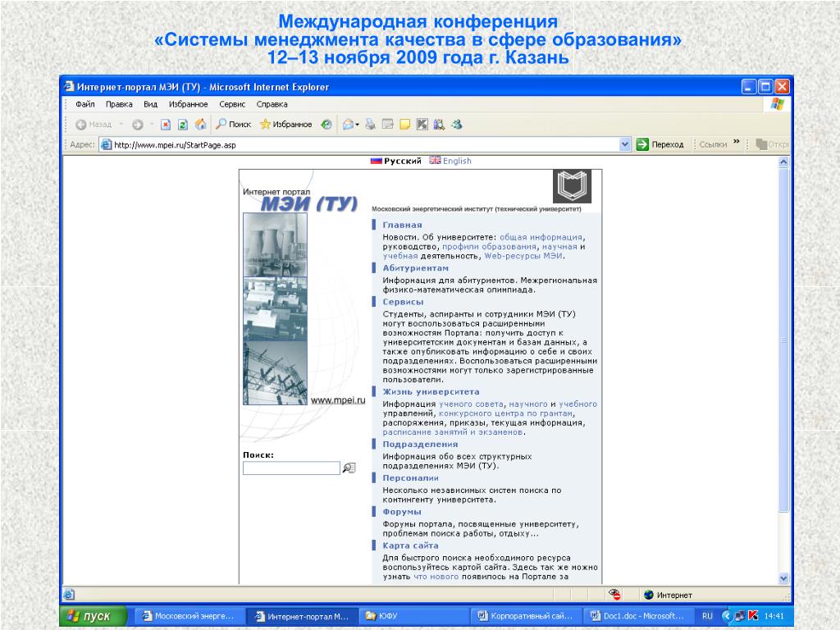Stop page loading with red X icon
This screenshot has width=840, height=630.
tap(166, 125)
